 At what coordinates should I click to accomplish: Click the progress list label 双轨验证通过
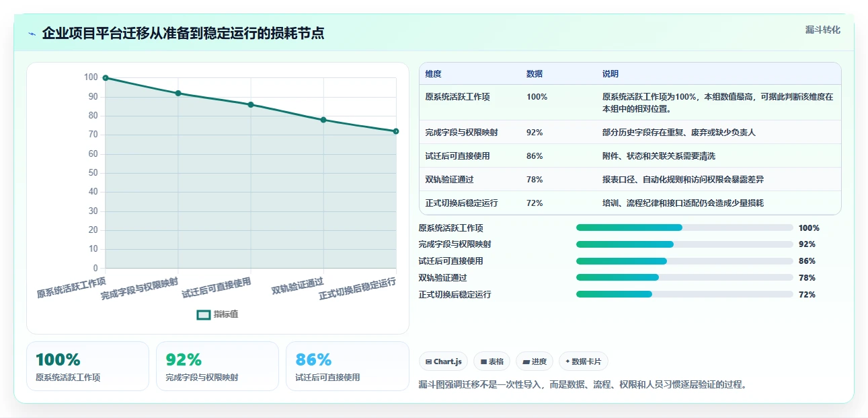442,278
